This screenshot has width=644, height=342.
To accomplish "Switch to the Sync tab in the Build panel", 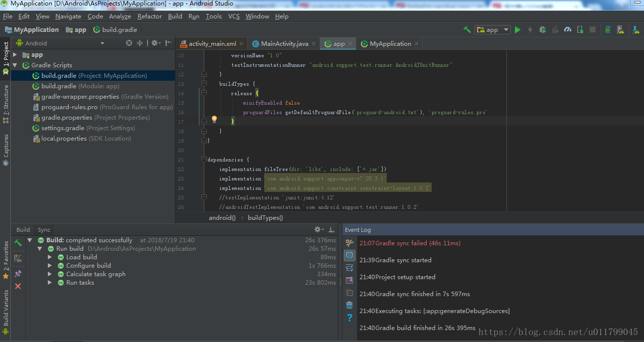I will pyautogui.click(x=44, y=230).
